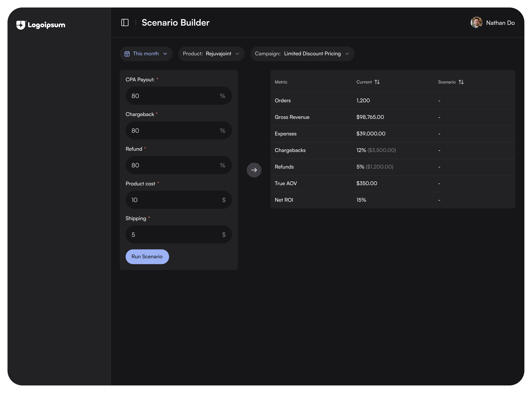
Task: Click the Logoipsum logo
Action: click(x=41, y=25)
